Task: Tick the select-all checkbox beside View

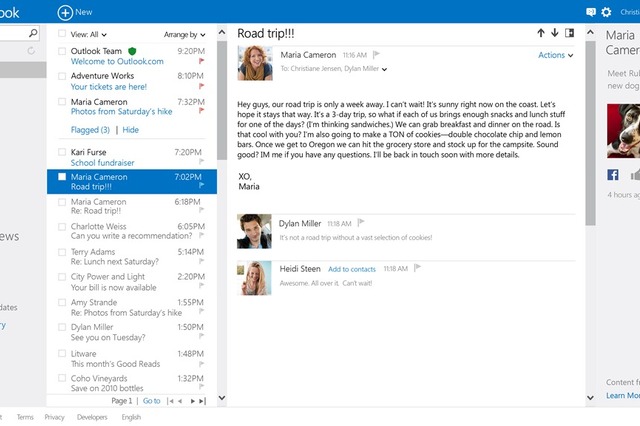Action: coord(62,33)
